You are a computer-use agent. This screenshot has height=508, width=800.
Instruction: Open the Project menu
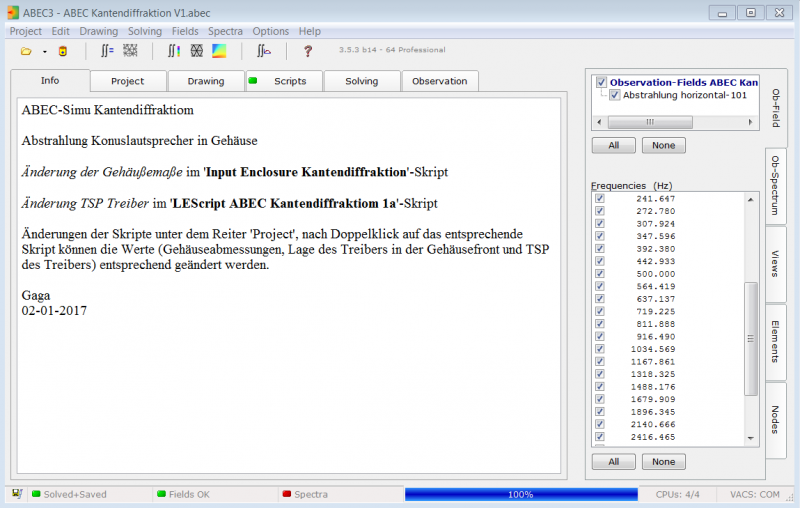coord(26,31)
